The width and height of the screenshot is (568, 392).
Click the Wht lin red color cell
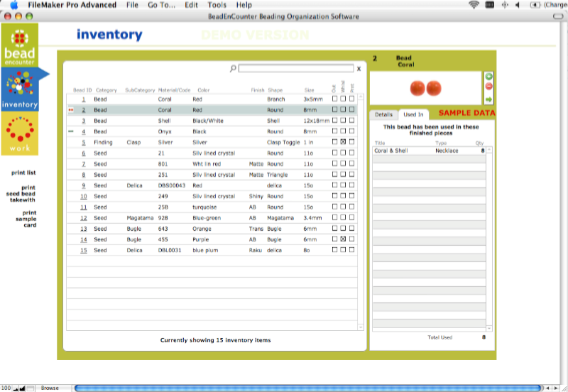click(x=207, y=164)
